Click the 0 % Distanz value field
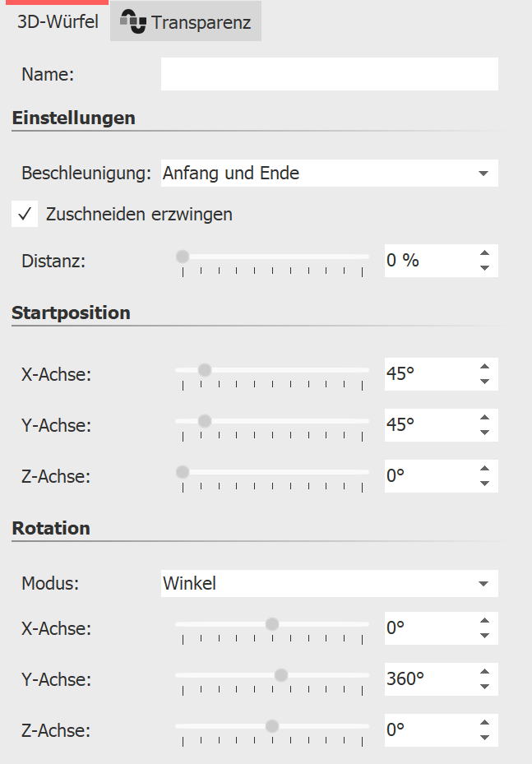Screen dimensions: 532x764 (419, 260)
